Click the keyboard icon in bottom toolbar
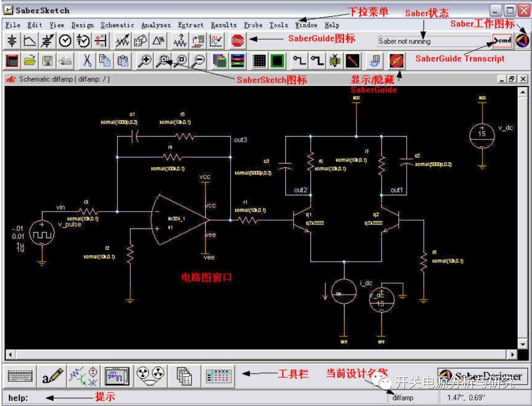The height and width of the screenshot is (406, 532). (20, 376)
